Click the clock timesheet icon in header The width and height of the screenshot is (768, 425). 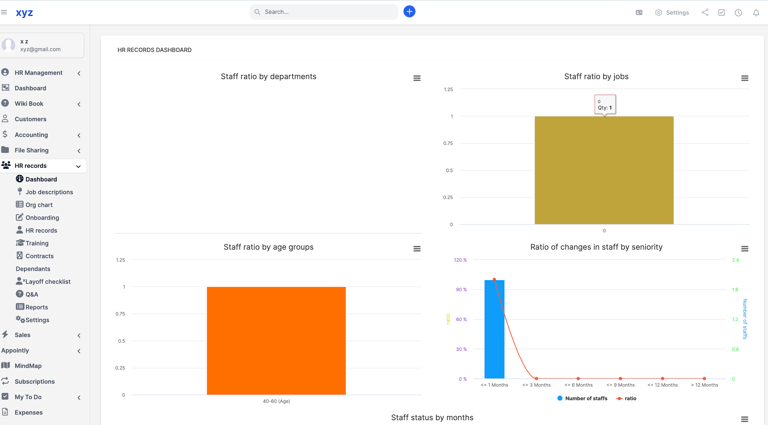pyautogui.click(x=738, y=13)
